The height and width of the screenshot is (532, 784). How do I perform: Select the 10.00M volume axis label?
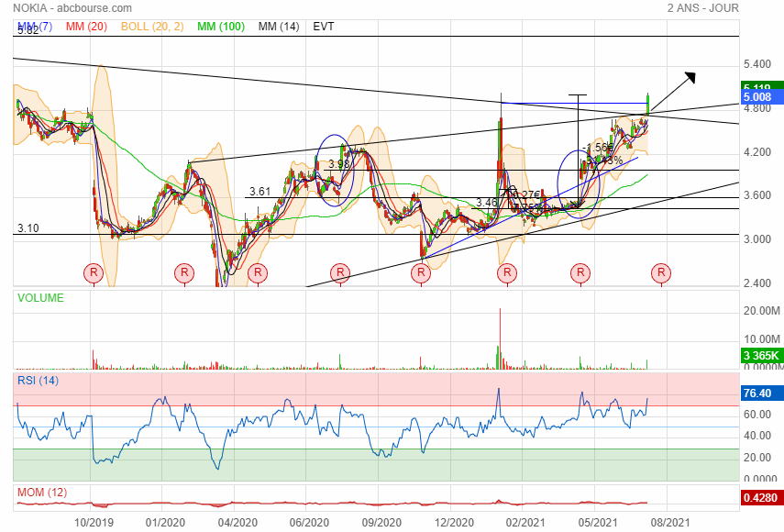coord(762,339)
